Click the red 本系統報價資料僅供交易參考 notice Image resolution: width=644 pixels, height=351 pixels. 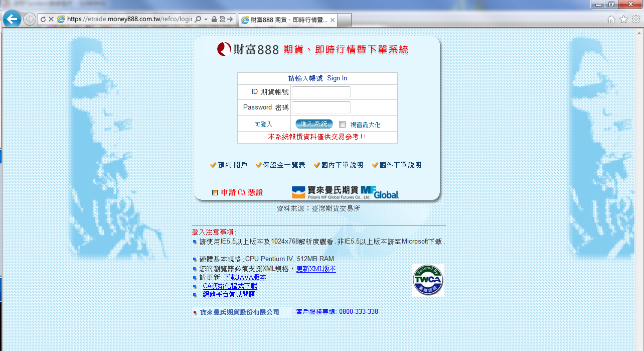317,137
